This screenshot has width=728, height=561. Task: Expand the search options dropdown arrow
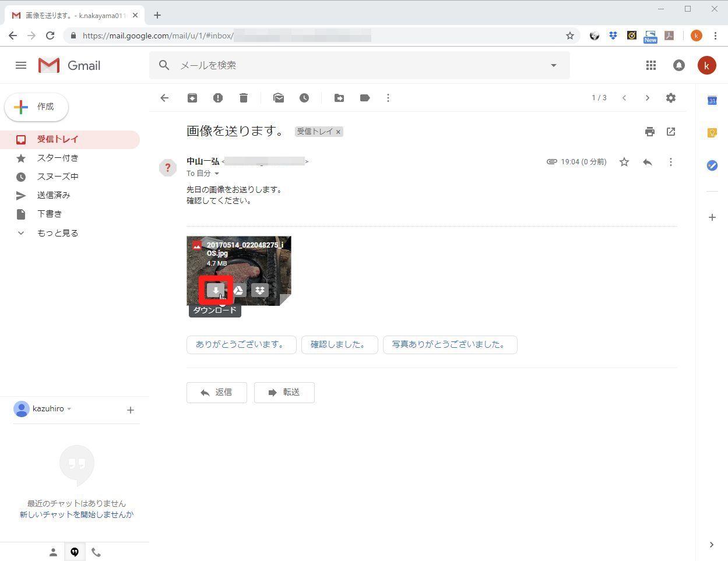[554, 65]
